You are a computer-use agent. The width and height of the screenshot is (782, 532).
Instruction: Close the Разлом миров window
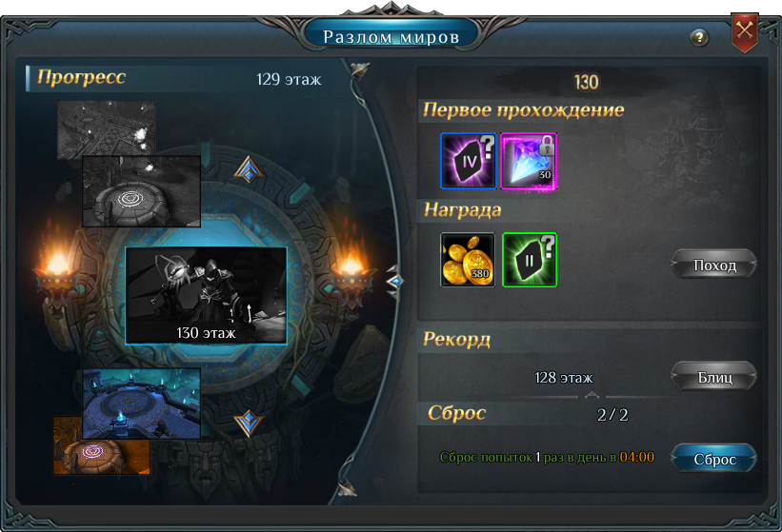tap(744, 32)
